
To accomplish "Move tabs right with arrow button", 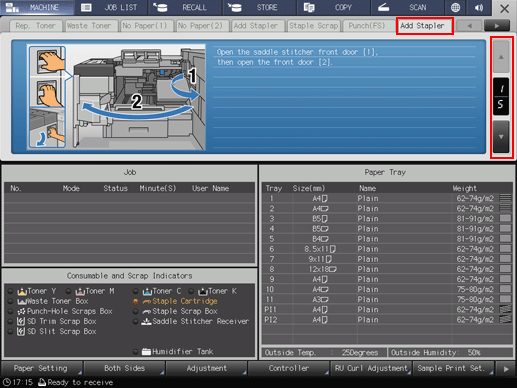I will click(x=497, y=26).
